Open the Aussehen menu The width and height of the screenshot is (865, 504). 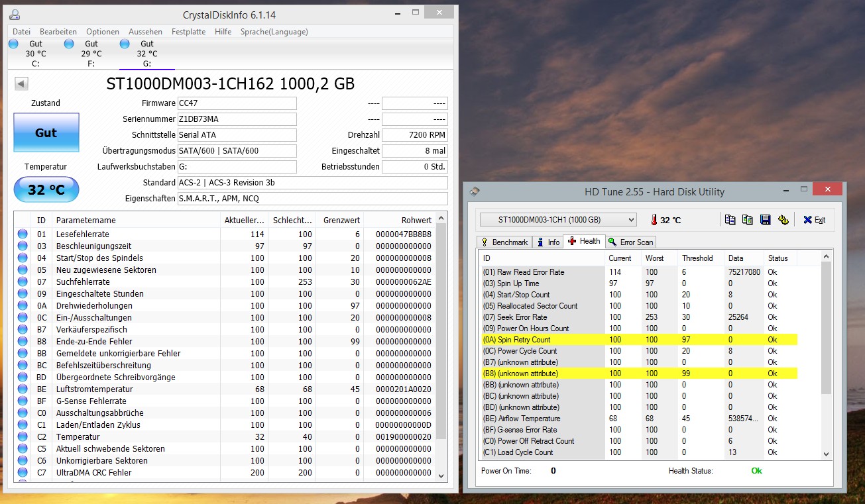tap(145, 32)
